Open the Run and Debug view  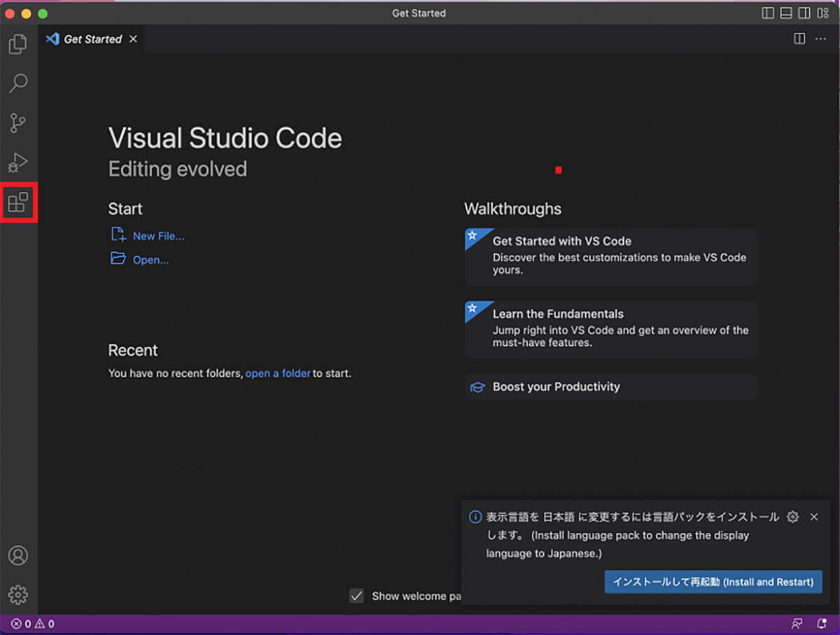coord(18,162)
